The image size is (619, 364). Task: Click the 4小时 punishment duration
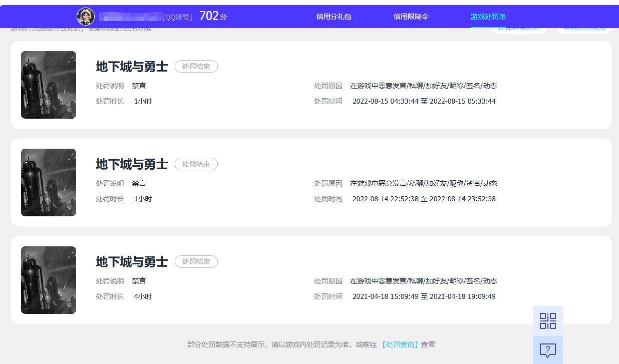[x=143, y=296]
